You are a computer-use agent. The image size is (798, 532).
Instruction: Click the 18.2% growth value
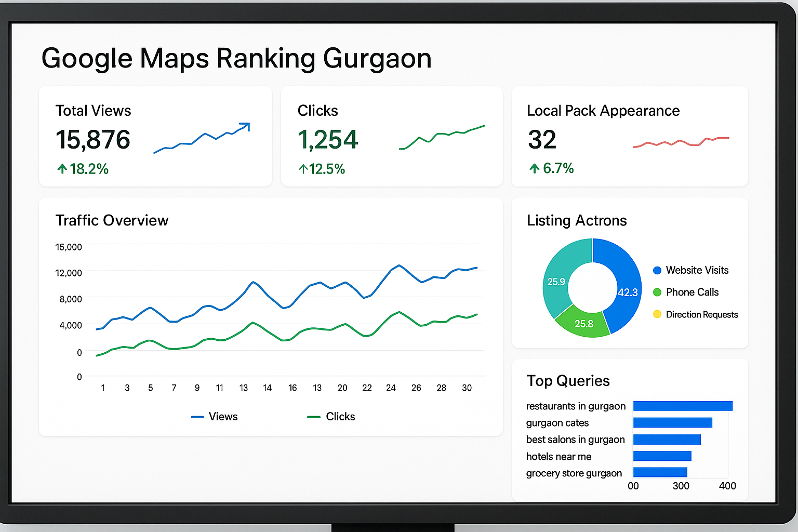click(89, 169)
